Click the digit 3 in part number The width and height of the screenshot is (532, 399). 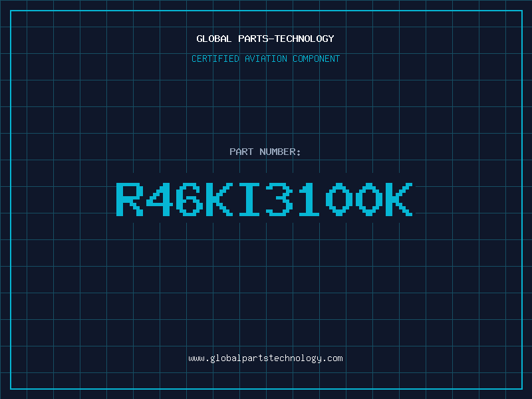tap(279, 199)
